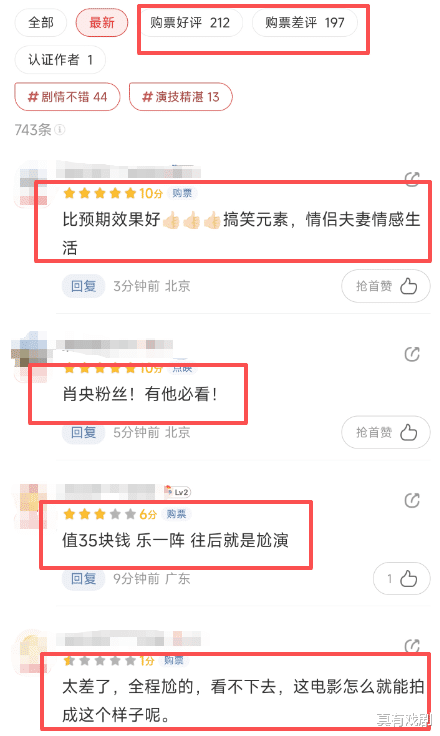Screen dimensions: 440x736
Task: Choose the #演技精湛 13 tag
Action: [181, 97]
